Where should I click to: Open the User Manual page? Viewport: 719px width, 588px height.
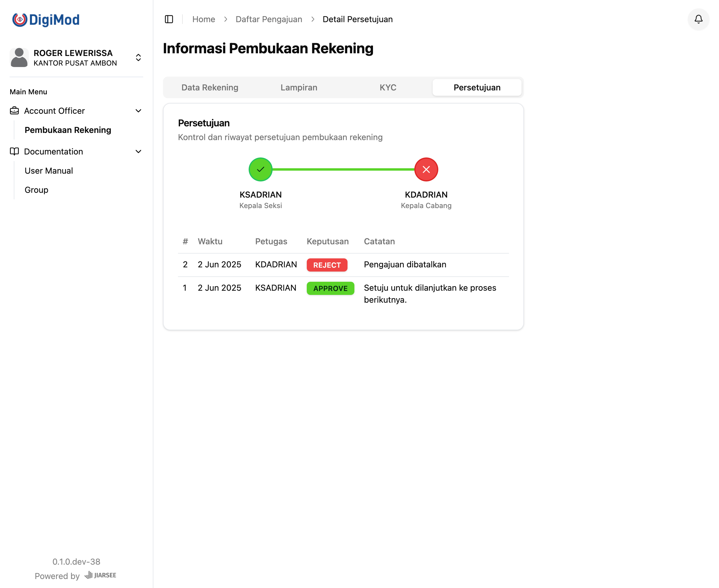click(x=49, y=171)
